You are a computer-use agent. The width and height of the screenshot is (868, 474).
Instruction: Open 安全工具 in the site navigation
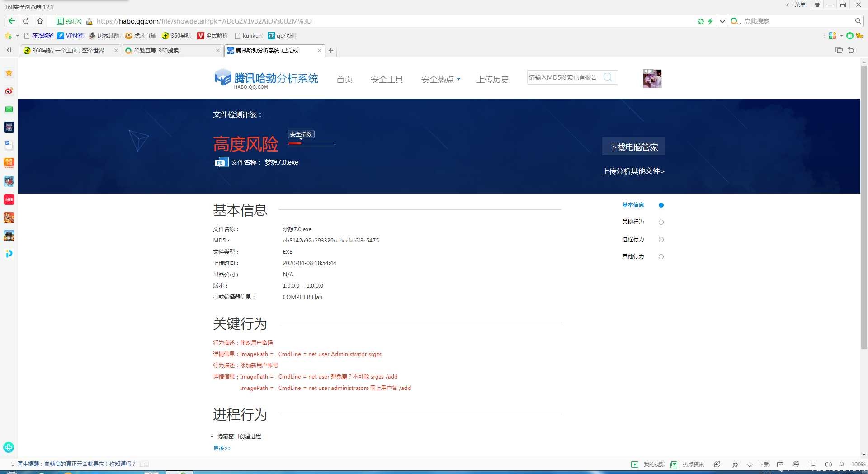point(387,79)
